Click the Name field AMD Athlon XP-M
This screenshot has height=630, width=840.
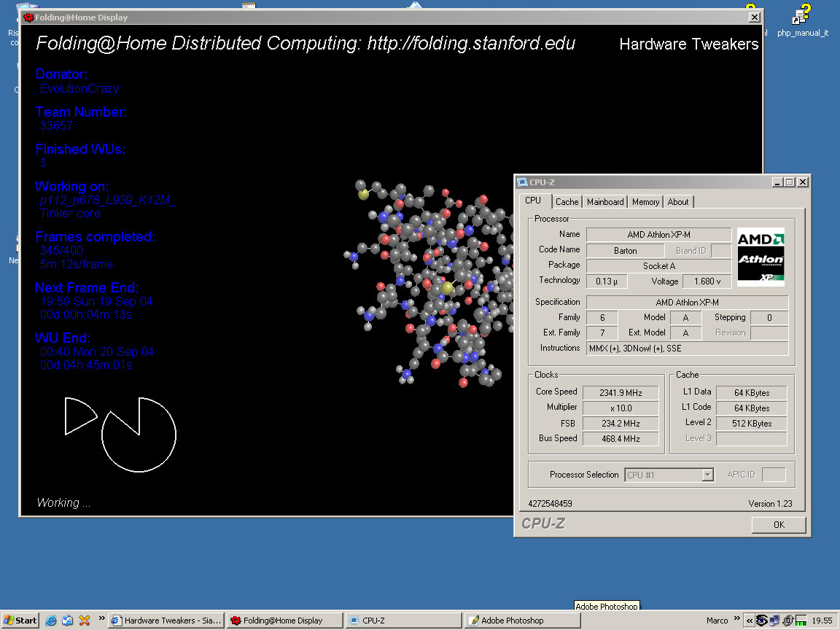[659, 235]
